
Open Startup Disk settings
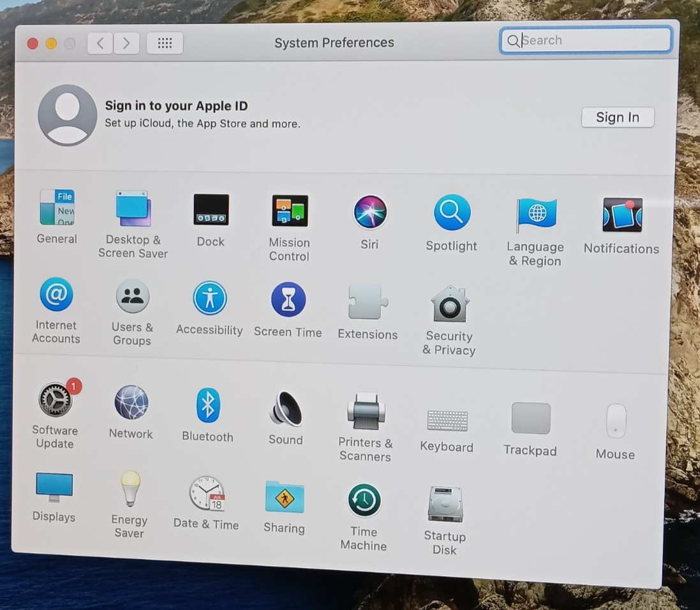(444, 504)
